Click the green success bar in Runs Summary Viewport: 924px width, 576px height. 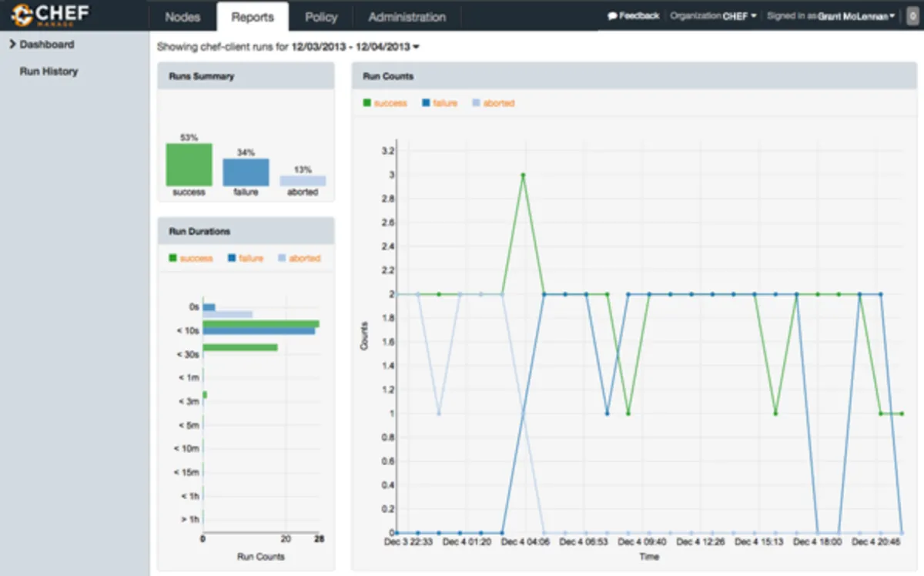[x=189, y=165]
